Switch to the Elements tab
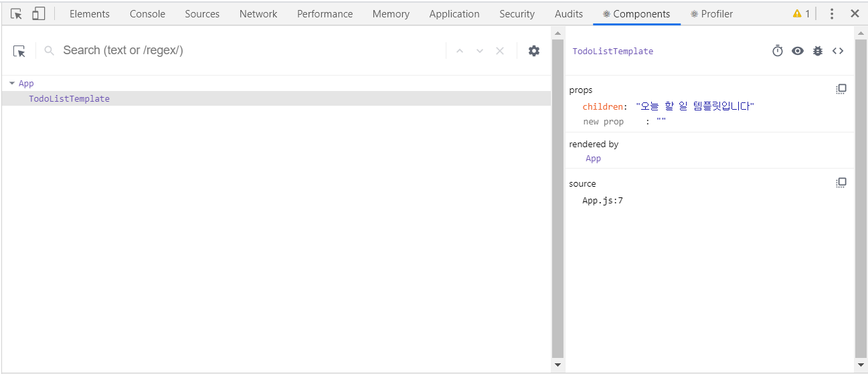Screen dimensions: 868x374 point(90,13)
